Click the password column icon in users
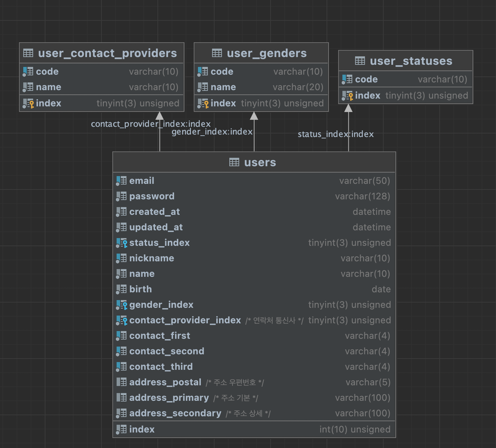 tap(121, 196)
